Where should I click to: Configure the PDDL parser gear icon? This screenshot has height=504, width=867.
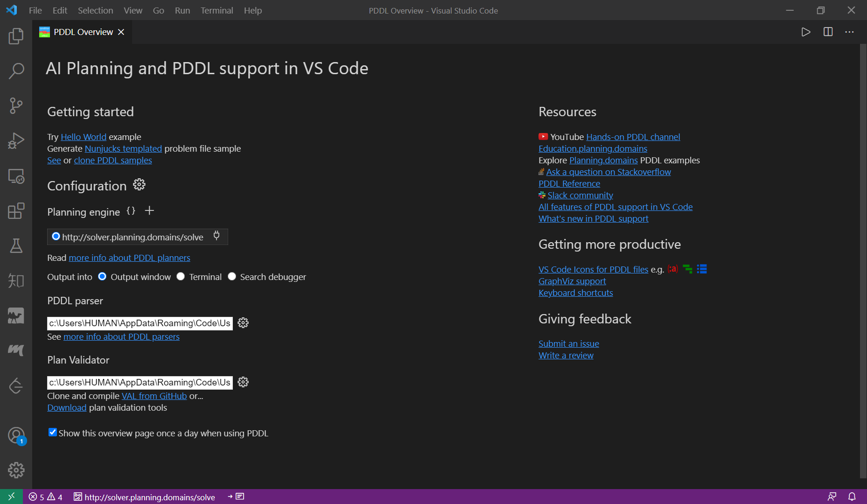243,323
